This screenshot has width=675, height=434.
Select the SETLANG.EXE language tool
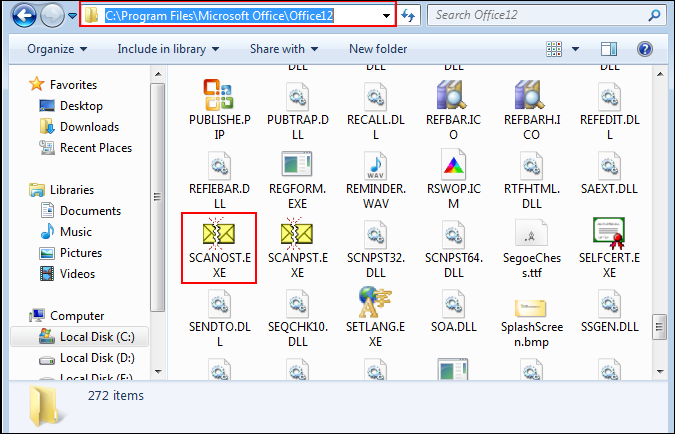click(x=376, y=318)
